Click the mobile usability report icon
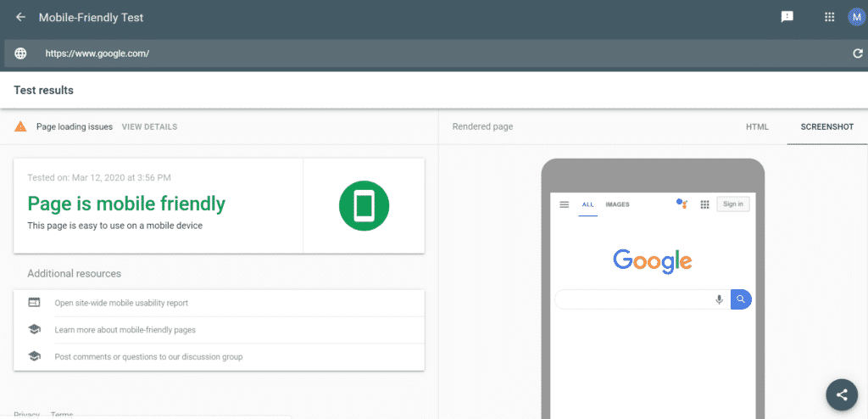Viewport: 868px width, 419px height. pyautogui.click(x=34, y=303)
